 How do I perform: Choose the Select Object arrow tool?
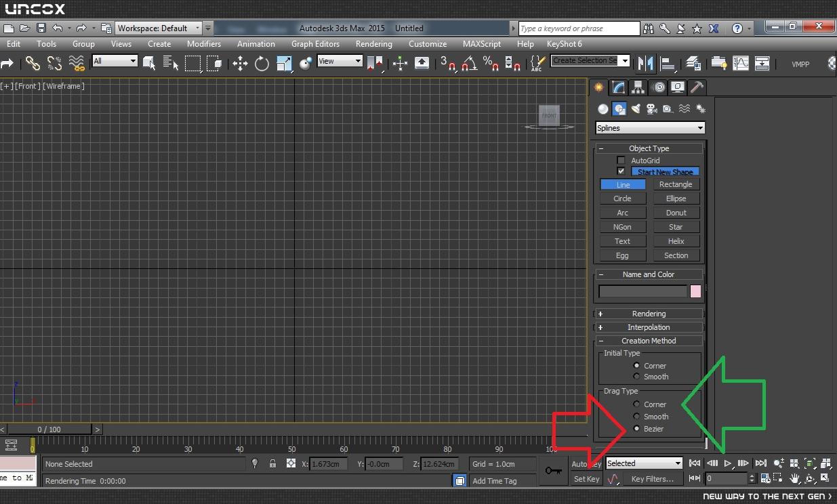tap(149, 63)
